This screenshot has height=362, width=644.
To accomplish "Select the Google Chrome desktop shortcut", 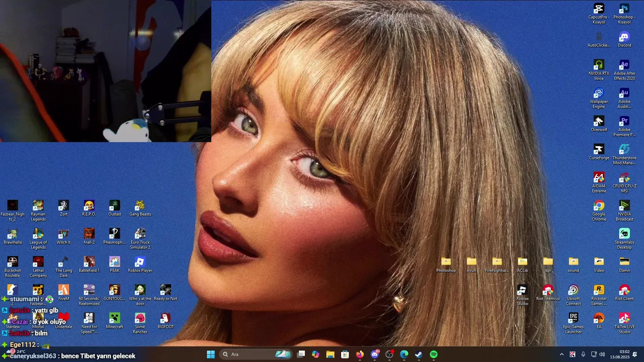I will [599, 211].
